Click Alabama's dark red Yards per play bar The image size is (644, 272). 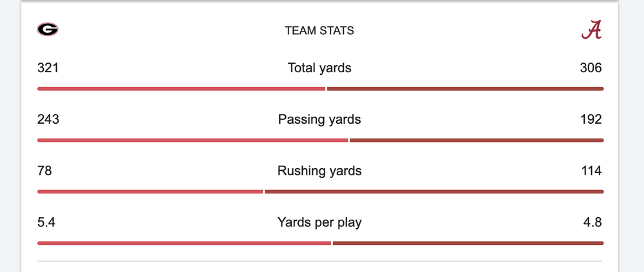468,243
